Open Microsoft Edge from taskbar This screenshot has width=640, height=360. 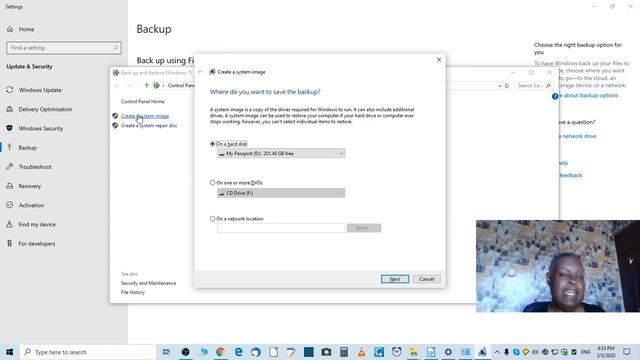click(x=238, y=352)
